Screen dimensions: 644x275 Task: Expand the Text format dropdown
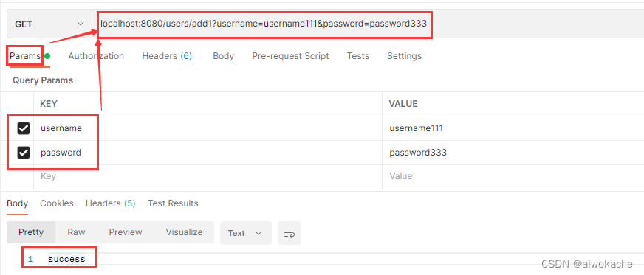click(x=246, y=233)
